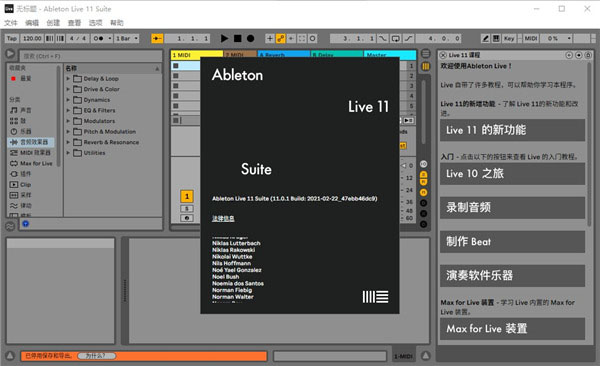Open the Groove Pool wave button
This screenshot has height=366, width=600.
(x=10, y=226)
